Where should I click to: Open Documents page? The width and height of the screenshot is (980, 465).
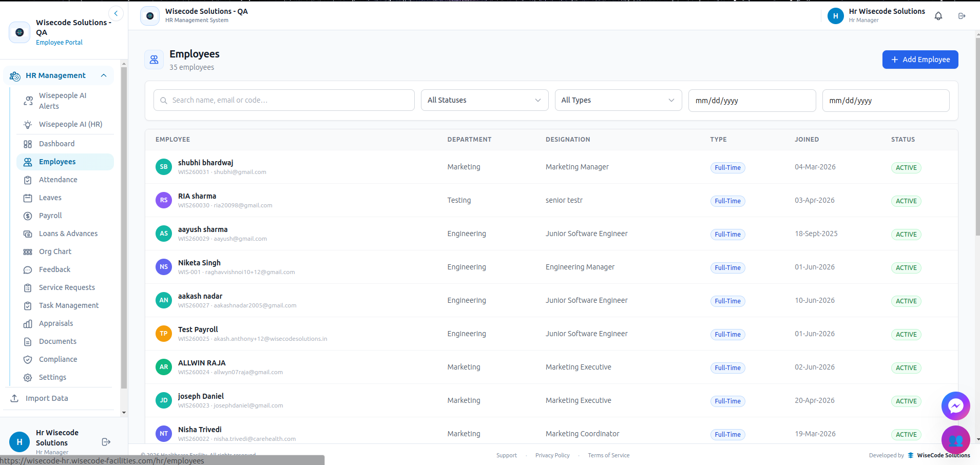(65, 341)
